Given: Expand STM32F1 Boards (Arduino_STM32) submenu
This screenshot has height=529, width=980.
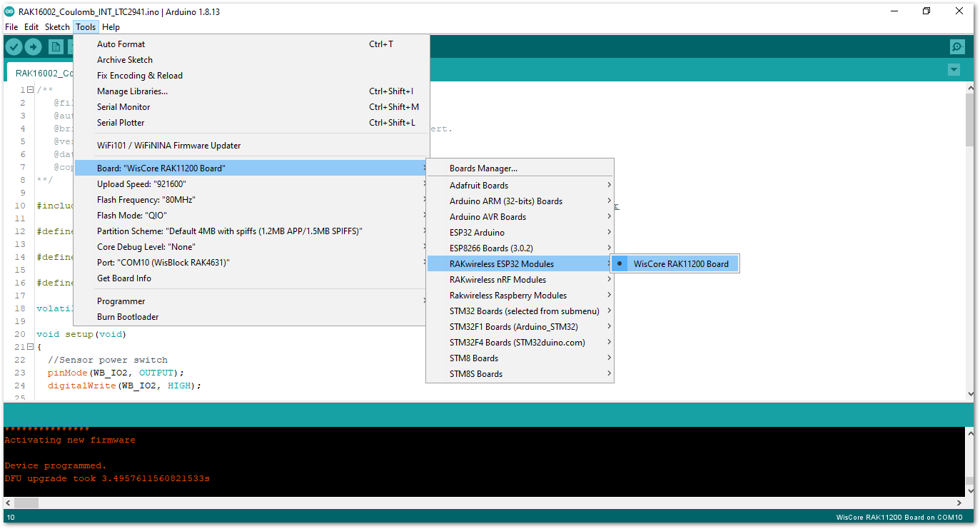Looking at the screenshot, I should pyautogui.click(x=520, y=327).
